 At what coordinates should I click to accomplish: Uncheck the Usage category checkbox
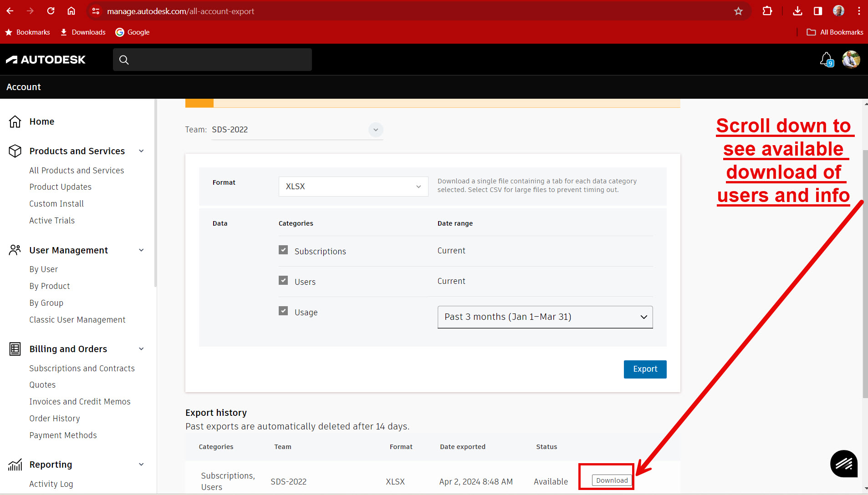point(283,311)
